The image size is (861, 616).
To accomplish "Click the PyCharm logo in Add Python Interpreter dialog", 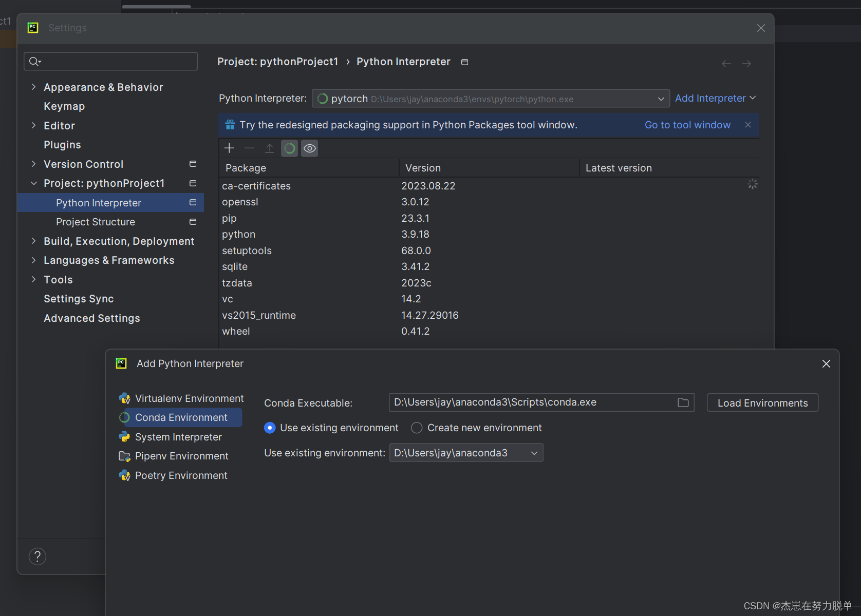I will click(x=121, y=363).
